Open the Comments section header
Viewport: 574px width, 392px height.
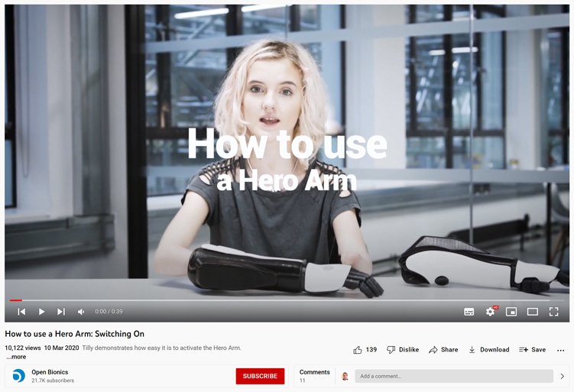pos(314,372)
